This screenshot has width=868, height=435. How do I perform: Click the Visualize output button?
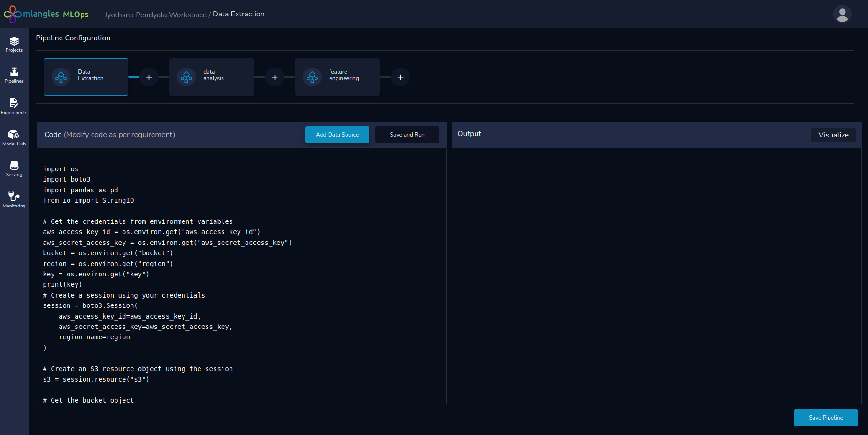click(833, 135)
